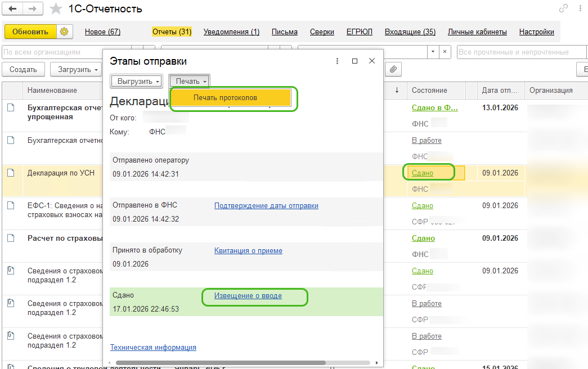
Task: Click the back navigation arrow
Action: click(x=12, y=9)
